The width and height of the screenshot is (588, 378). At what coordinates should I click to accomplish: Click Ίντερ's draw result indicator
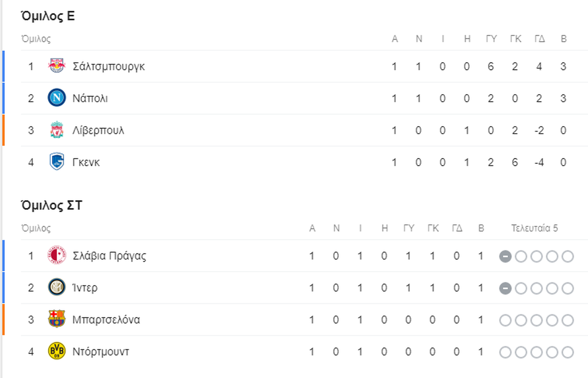tap(505, 288)
